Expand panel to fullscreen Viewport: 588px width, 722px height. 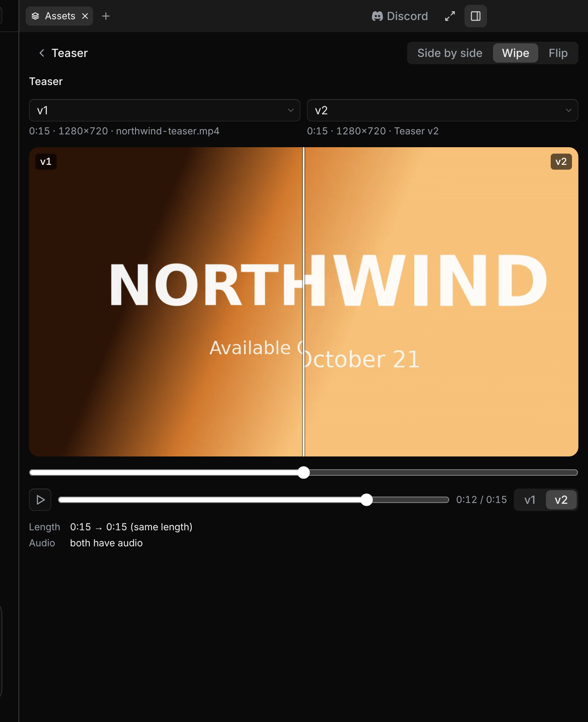point(450,16)
